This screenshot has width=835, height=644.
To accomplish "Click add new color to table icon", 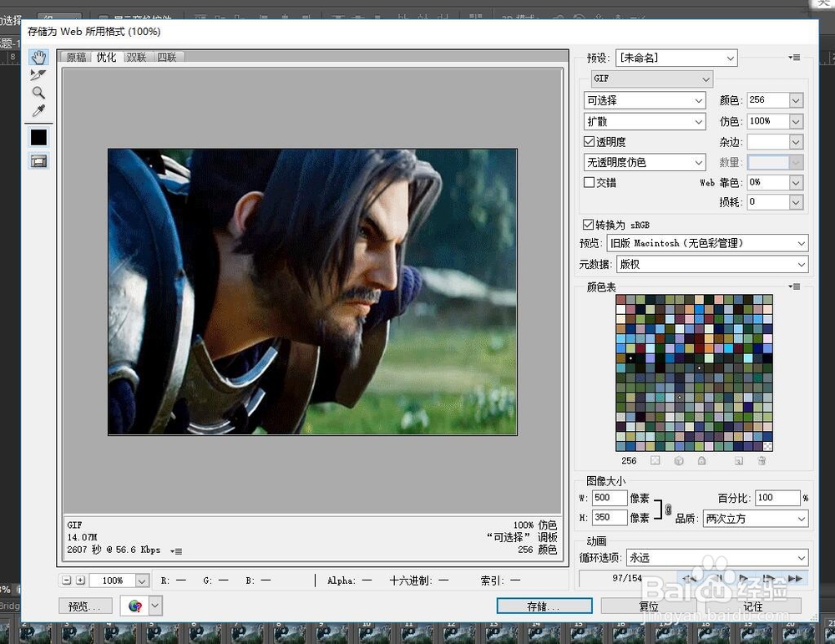I will pos(739,460).
